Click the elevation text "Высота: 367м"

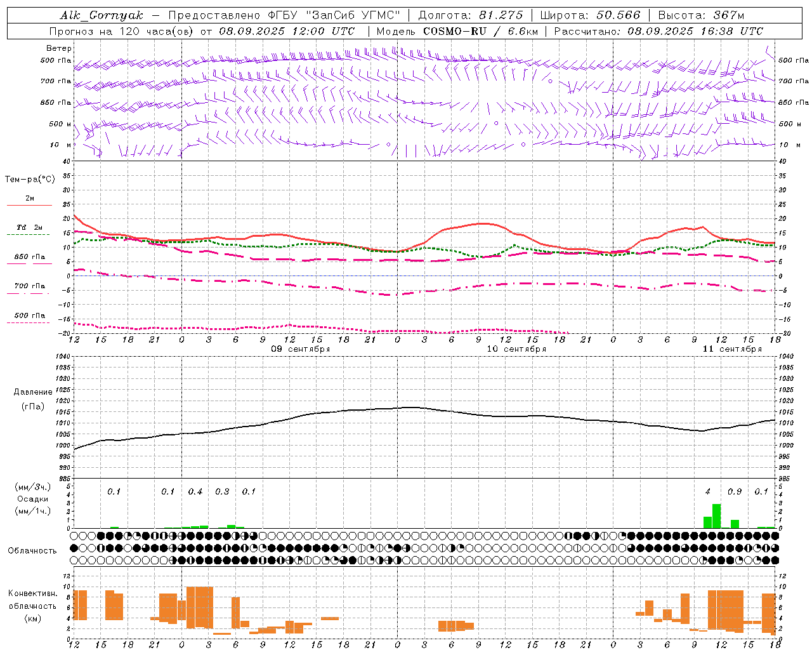click(x=701, y=15)
